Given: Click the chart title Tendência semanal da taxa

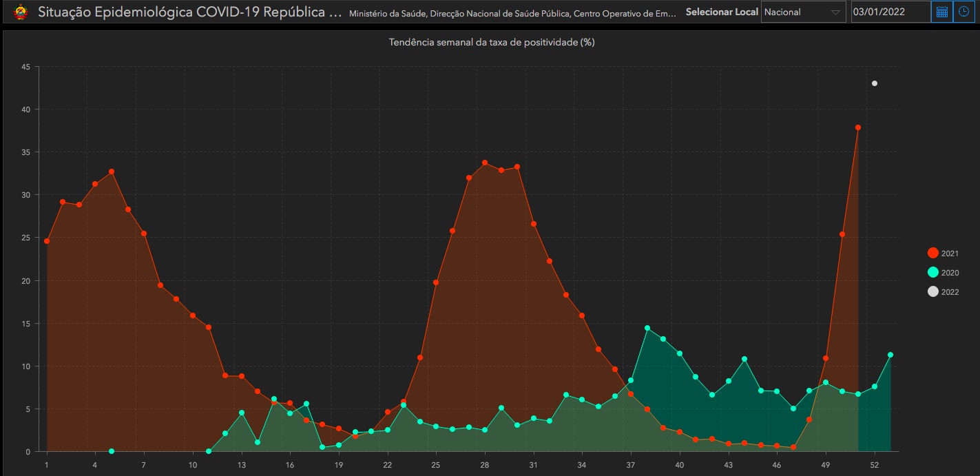Looking at the screenshot, I should pos(491,42).
